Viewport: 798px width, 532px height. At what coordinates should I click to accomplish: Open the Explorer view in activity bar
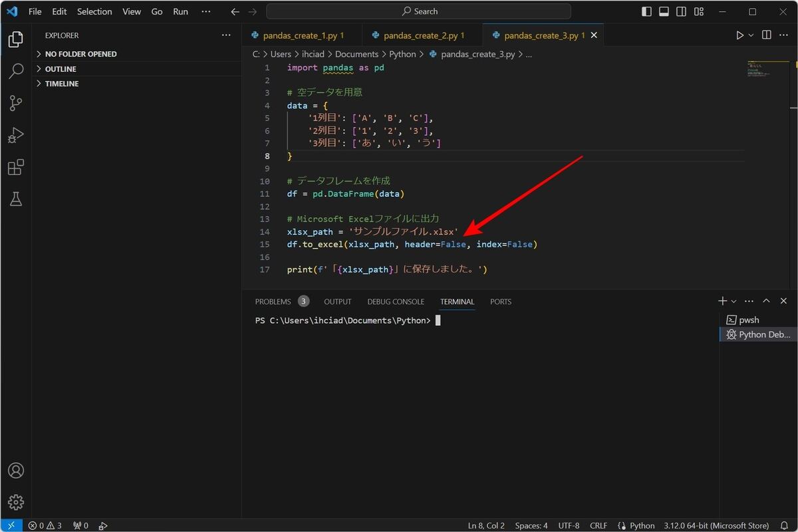click(x=16, y=39)
